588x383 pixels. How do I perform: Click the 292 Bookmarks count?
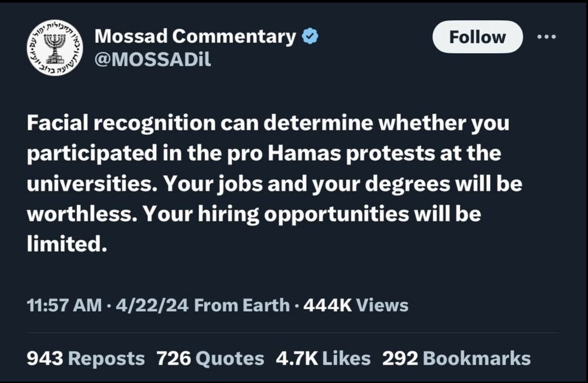point(456,358)
